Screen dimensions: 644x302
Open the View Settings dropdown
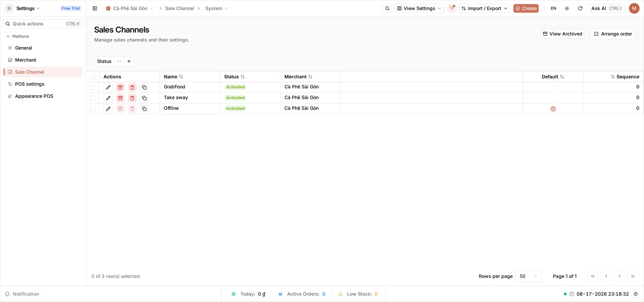pos(419,8)
